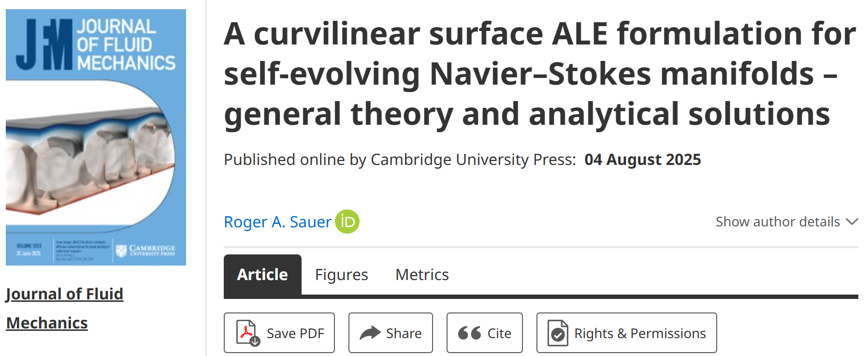This screenshot has width=868, height=356.
Task: Click the PDF document icon in Save PDF
Action: 248,333
